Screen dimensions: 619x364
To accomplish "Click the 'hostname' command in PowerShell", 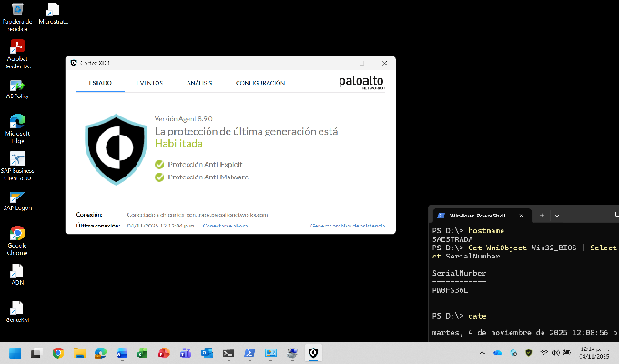I will click(486, 230).
